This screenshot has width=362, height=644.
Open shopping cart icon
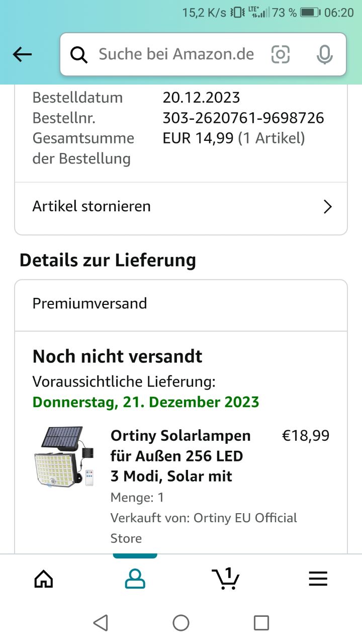point(226,579)
